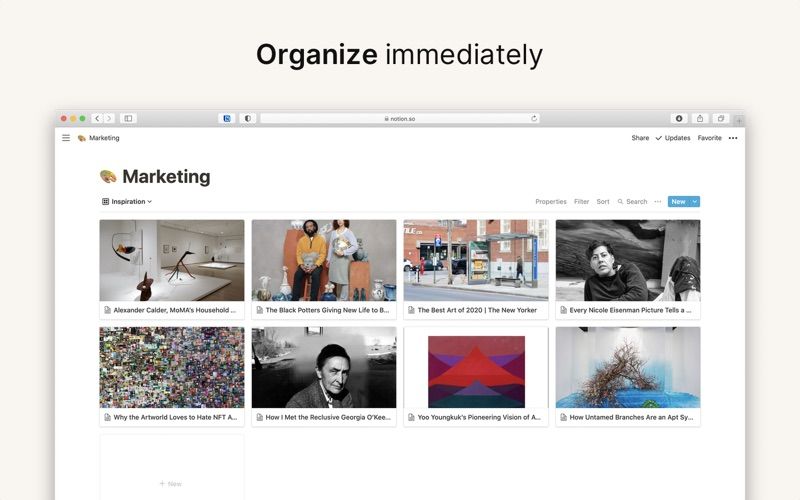This screenshot has width=800, height=500.
Task: Open the red abstract painting thumbnail
Action: pos(476,367)
